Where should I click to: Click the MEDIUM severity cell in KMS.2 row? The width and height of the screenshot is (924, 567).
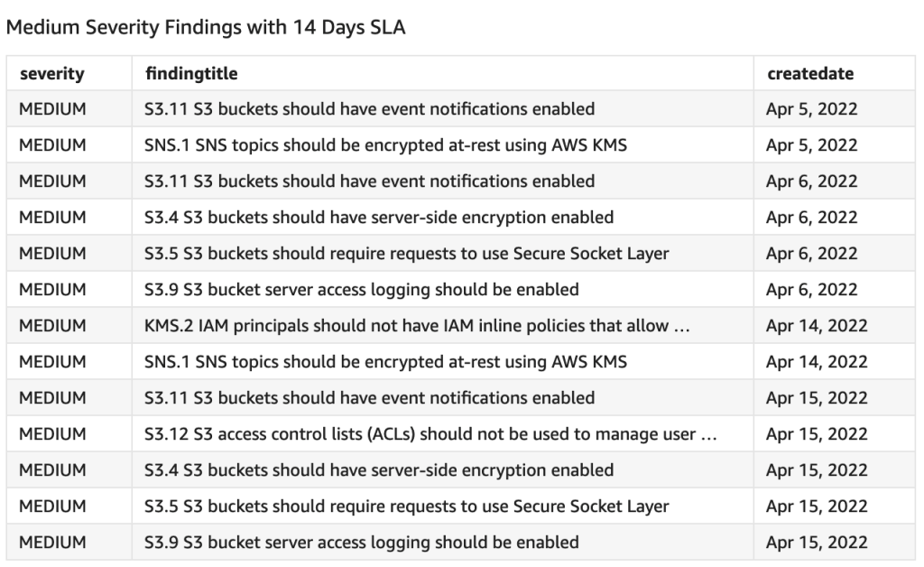pos(52,326)
